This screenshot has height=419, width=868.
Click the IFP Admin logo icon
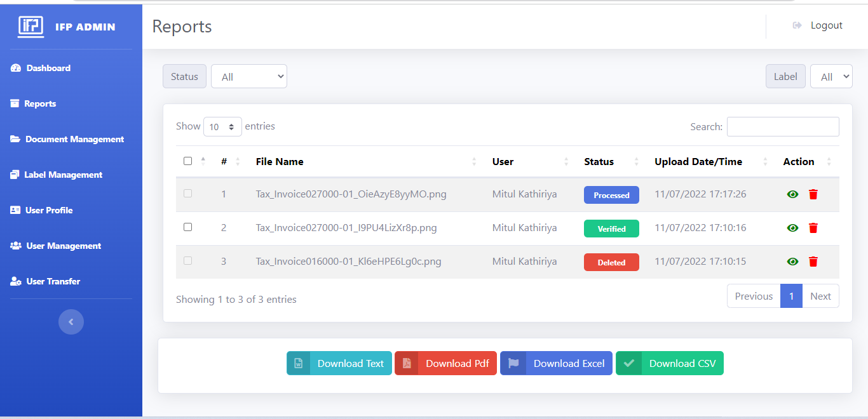pos(31,26)
